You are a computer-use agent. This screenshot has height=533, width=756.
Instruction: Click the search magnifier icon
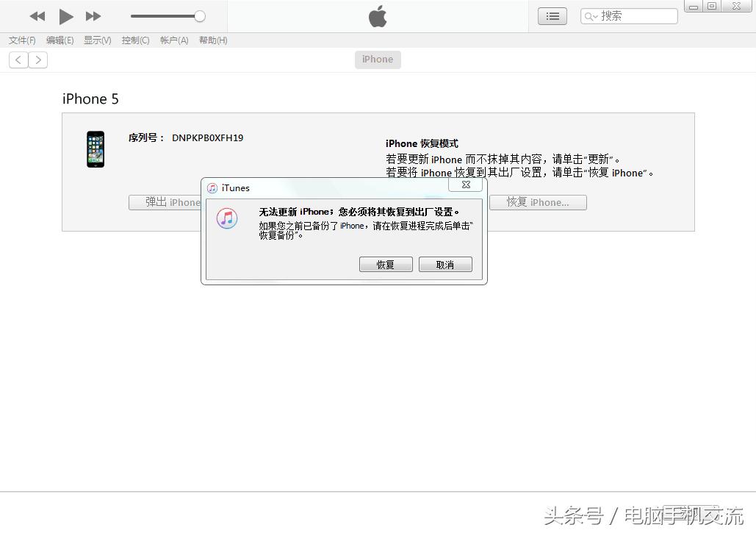(588, 15)
